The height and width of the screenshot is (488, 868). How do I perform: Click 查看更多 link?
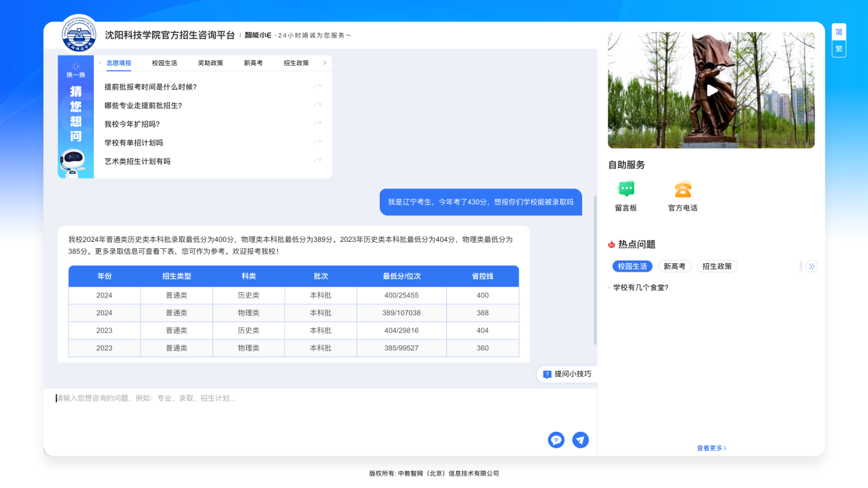pos(711,448)
